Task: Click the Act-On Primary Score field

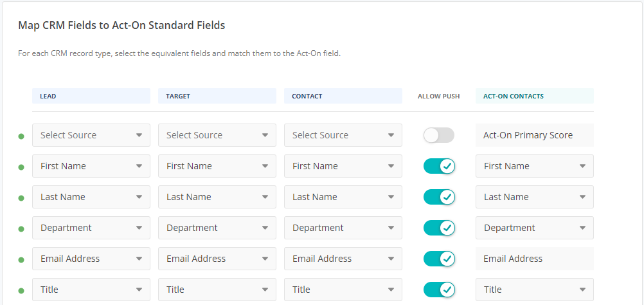Action: coord(535,135)
